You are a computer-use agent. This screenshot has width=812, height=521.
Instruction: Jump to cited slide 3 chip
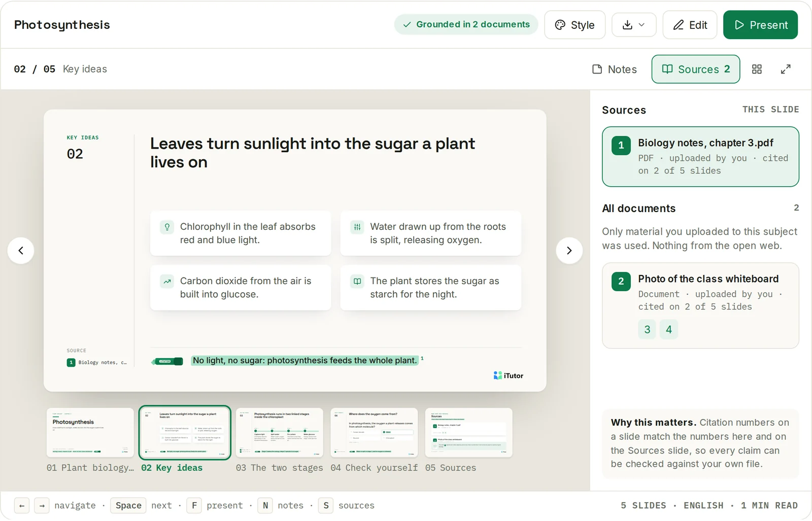tap(647, 330)
